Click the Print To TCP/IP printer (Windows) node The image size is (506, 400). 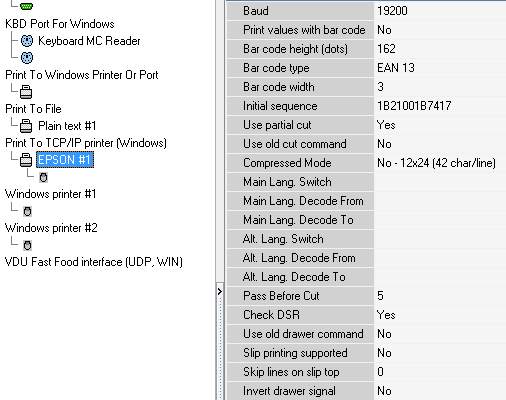(x=86, y=143)
